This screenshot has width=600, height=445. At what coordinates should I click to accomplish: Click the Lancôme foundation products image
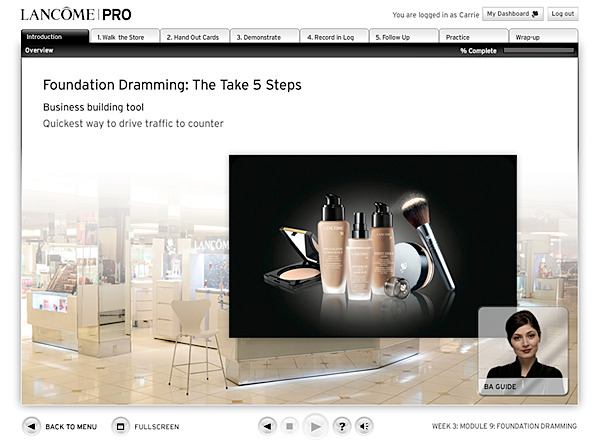[x=373, y=246]
